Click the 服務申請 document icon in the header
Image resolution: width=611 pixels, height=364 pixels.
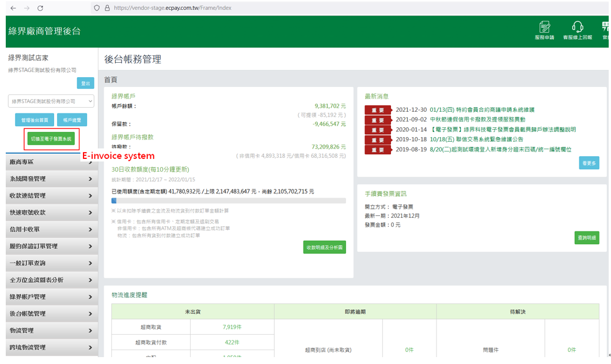pyautogui.click(x=544, y=30)
